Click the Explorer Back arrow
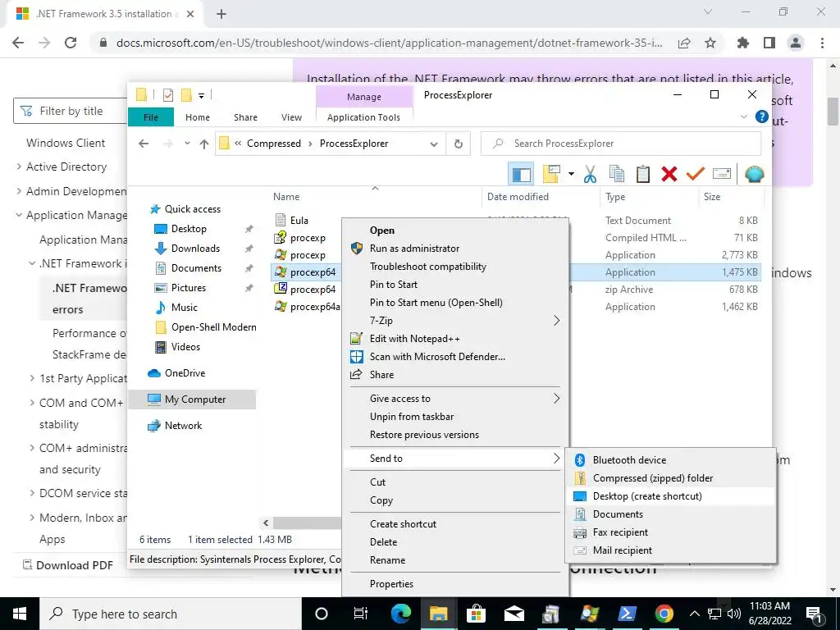Image resolution: width=840 pixels, height=630 pixels. tap(143, 144)
